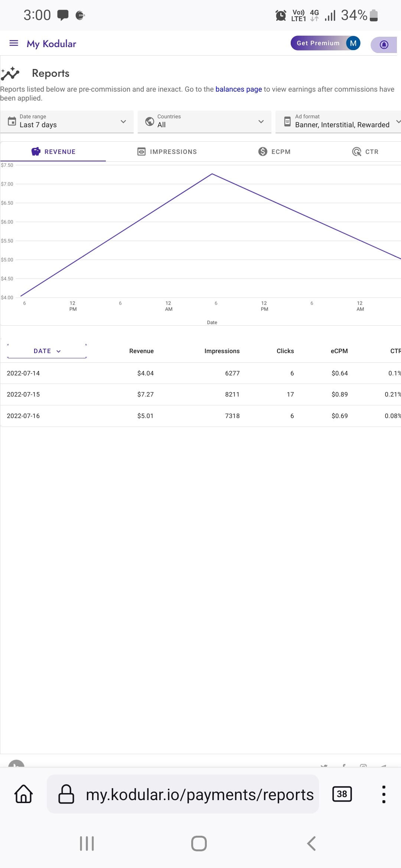Screen dimensions: 401x868
Task: Click the 7318 impressions cell
Action: 232,416
